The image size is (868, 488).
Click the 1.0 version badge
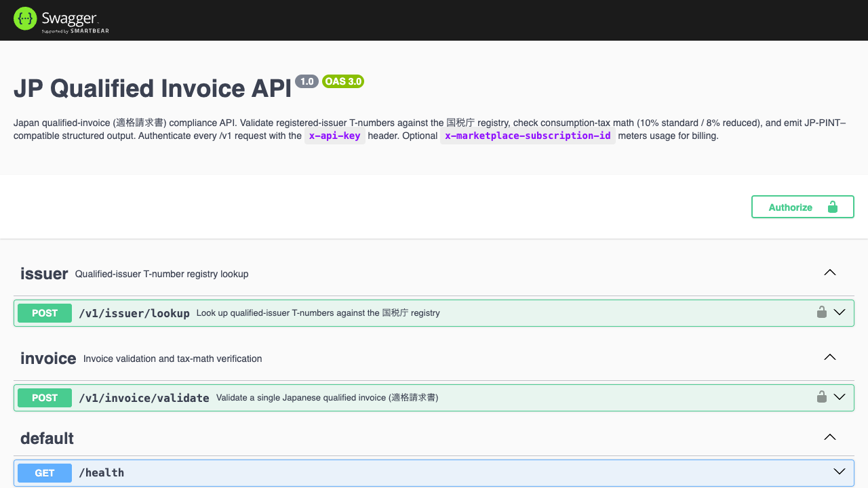coord(307,81)
